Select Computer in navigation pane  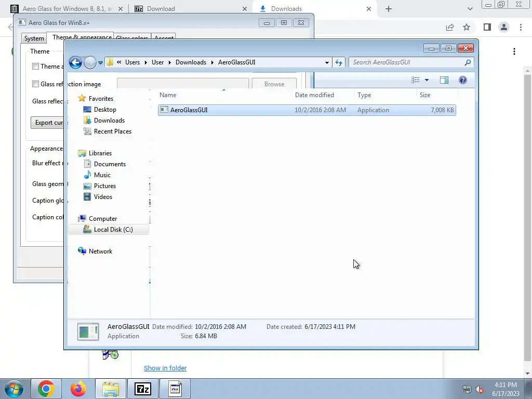[x=103, y=219]
